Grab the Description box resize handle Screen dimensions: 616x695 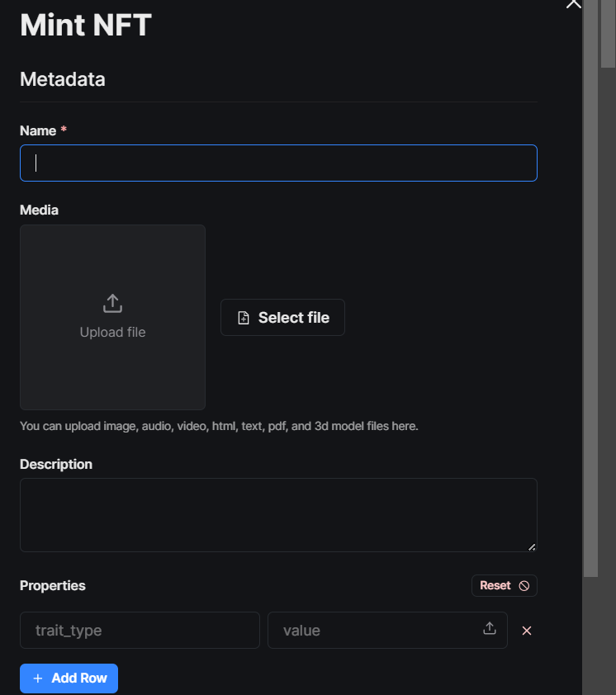[532, 546]
